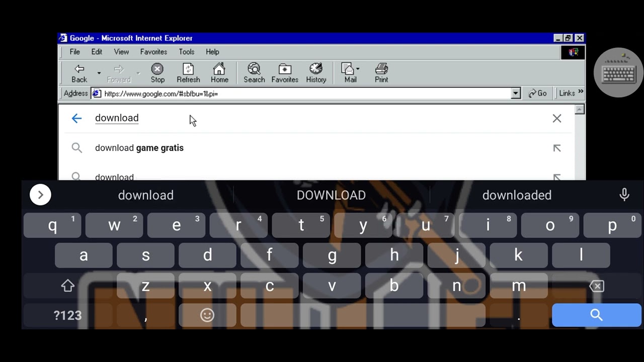644x362 pixels.
Task: Tap the 'a' key
Action: coord(84,255)
